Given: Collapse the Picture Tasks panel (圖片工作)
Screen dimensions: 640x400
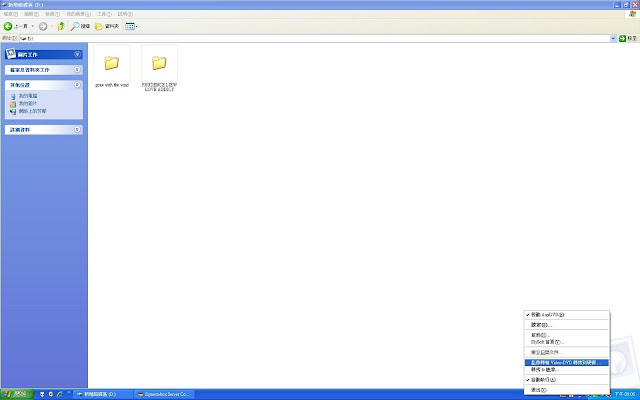Looking at the screenshot, I should pyautogui.click(x=77, y=54).
